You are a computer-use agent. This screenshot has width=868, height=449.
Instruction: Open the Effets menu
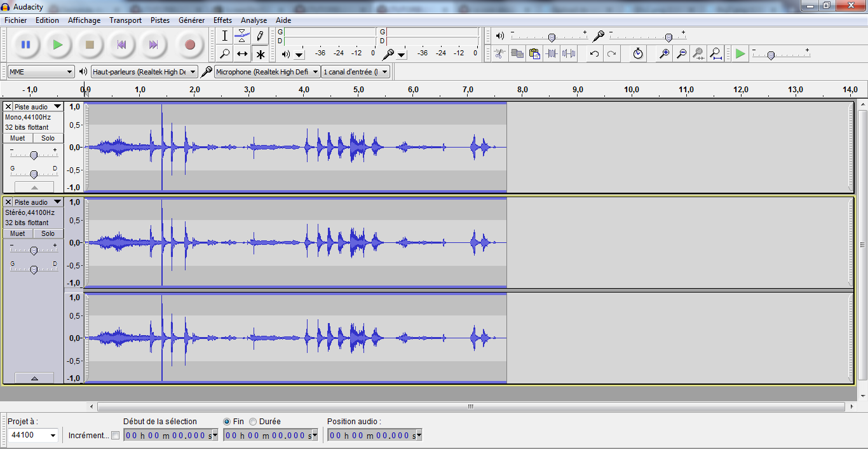point(222,20)
